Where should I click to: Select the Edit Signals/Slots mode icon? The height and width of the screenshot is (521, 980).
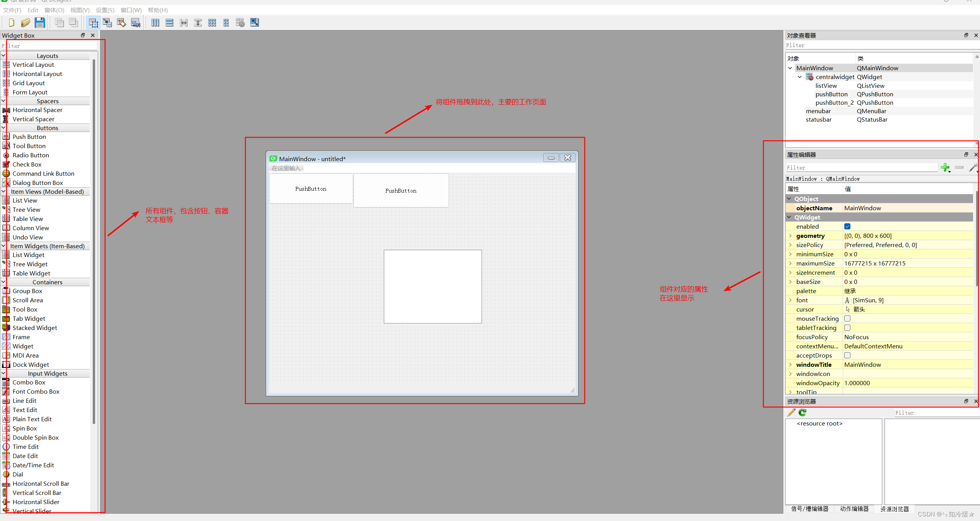[x=107, y=23]
